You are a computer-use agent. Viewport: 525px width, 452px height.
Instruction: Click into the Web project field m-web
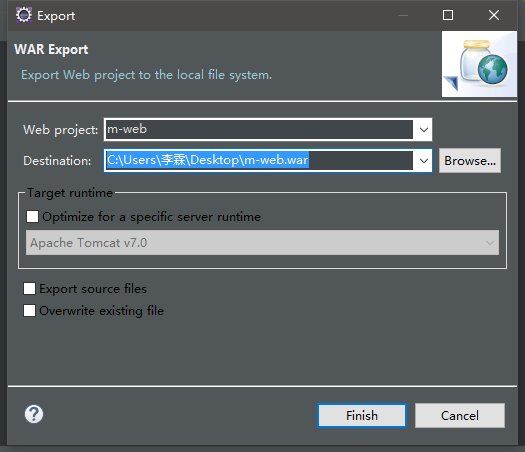[259, 129]
